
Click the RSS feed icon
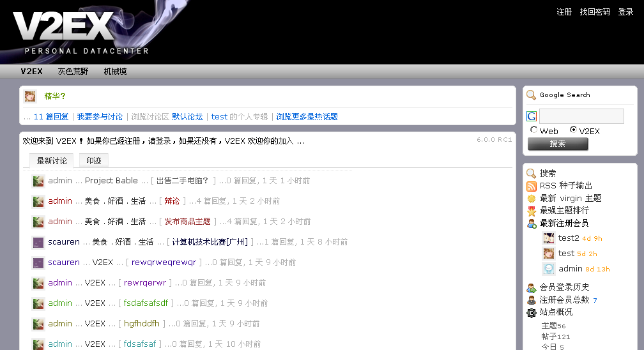(532, 186)
